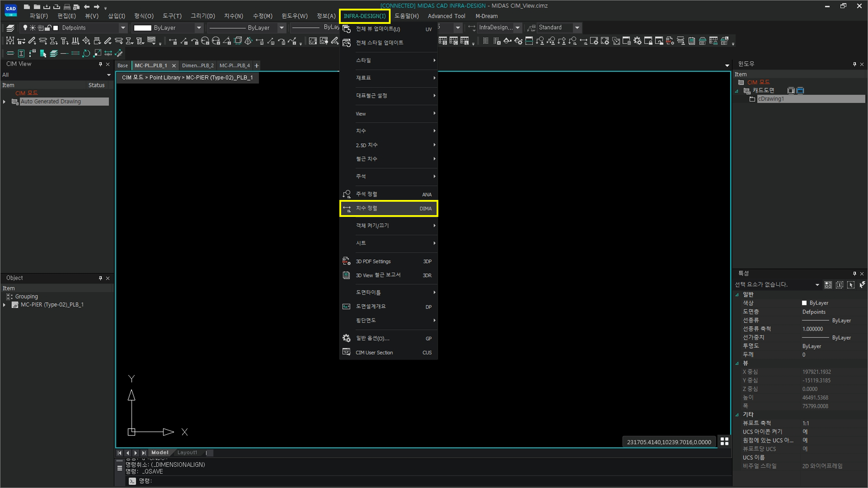Click the 3D View 철근 보고서 icon
868x488 pixels.
346,275
